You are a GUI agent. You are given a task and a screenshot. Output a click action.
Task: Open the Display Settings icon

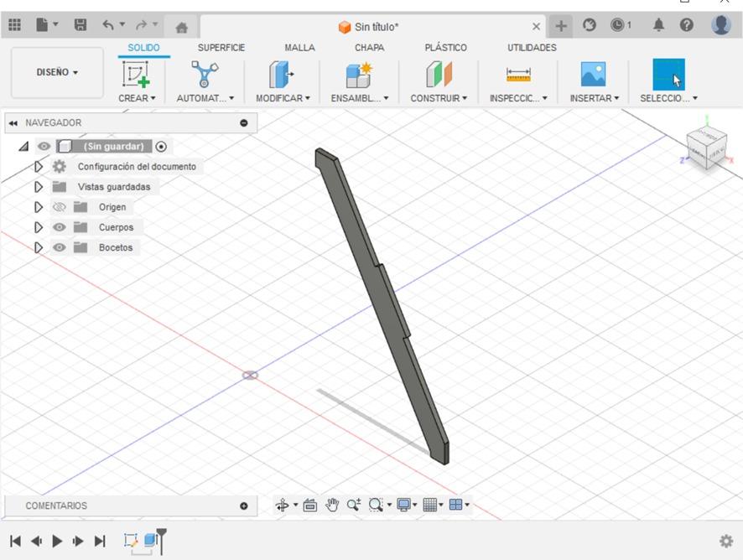pyautogui.click(x=403, y=505)
